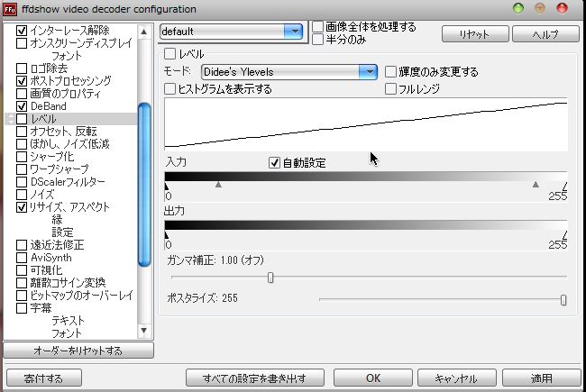Enable ノイズ filter checkbox
Viewport: 586px width, 392px height.
tap(22, 195)
